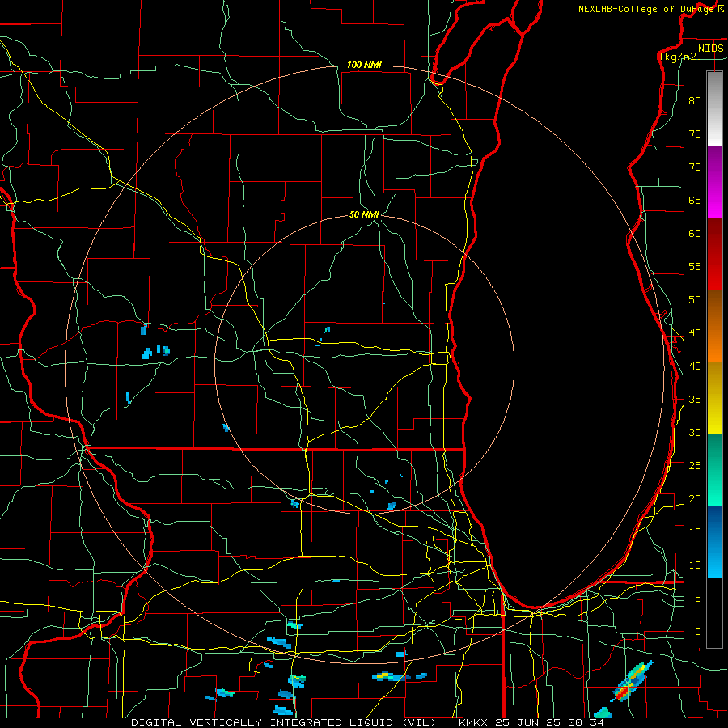
Task: Click the yellow segment of the color bar
Action: (714, 398)
